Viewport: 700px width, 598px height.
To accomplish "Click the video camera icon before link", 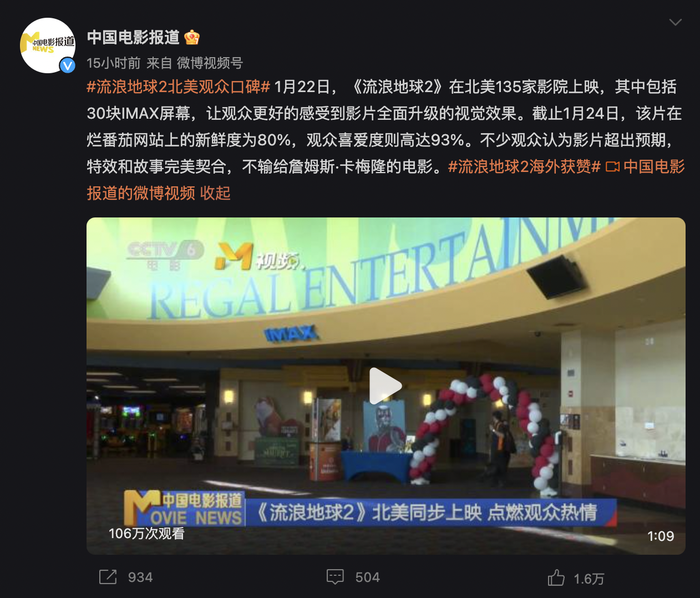I will point(612,166).
